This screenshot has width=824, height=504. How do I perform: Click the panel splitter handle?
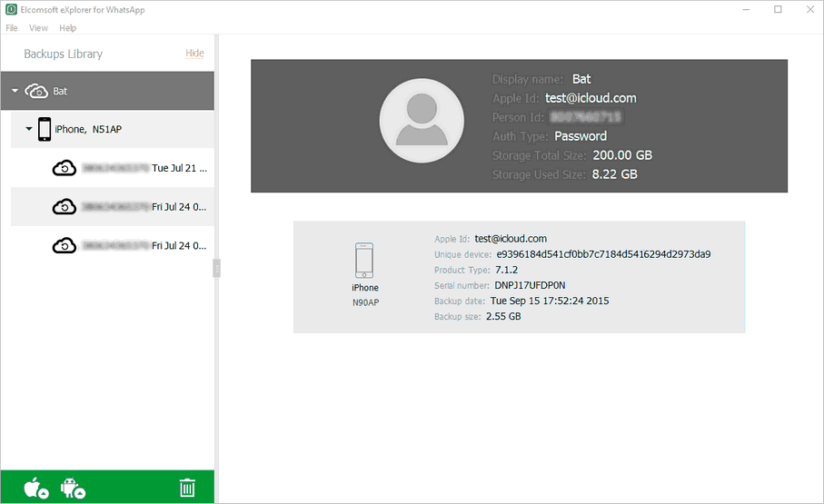216,269
